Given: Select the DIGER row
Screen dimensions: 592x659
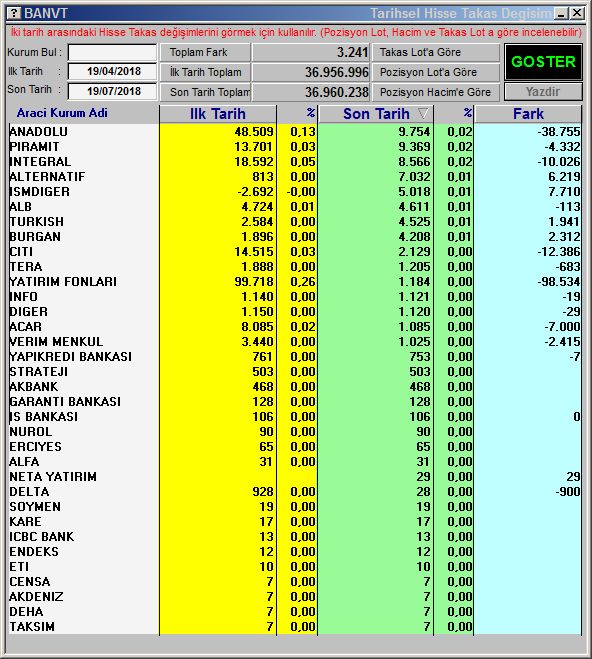Looking at the screenshot, I should pos(295,312).
